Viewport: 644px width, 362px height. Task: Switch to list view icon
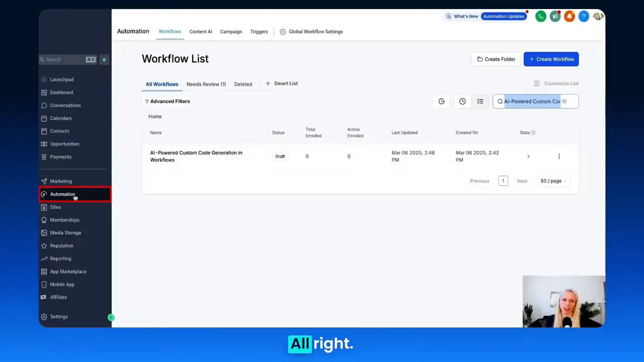[480, 101]
